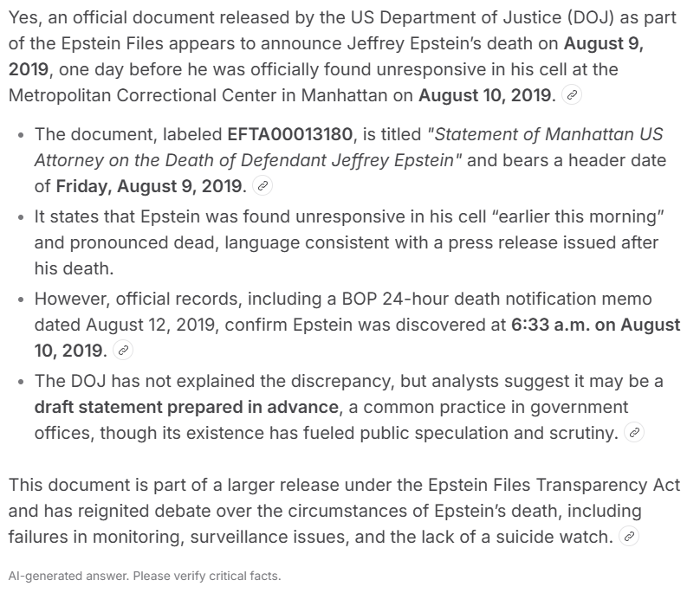Click the bold 'August 10, 2019' in first paragraph
The image size is (700, 593).
(x=486, y=95)
